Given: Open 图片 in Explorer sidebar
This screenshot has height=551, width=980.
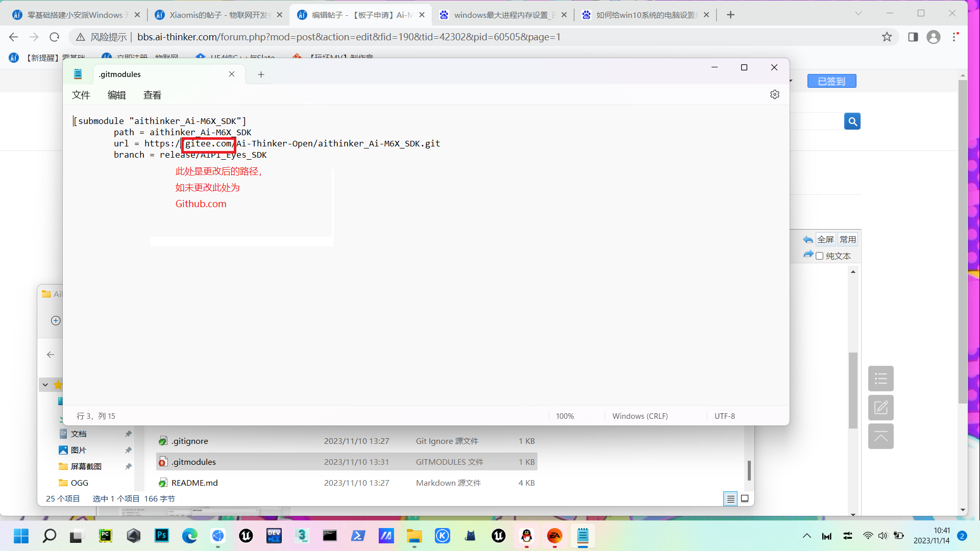Looking at the screenshot, I should coord(78,450).
